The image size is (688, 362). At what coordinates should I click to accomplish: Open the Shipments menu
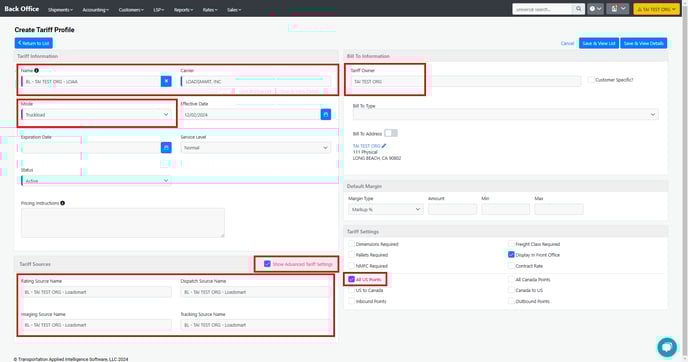pyautogui.click(x=60, y=10)
